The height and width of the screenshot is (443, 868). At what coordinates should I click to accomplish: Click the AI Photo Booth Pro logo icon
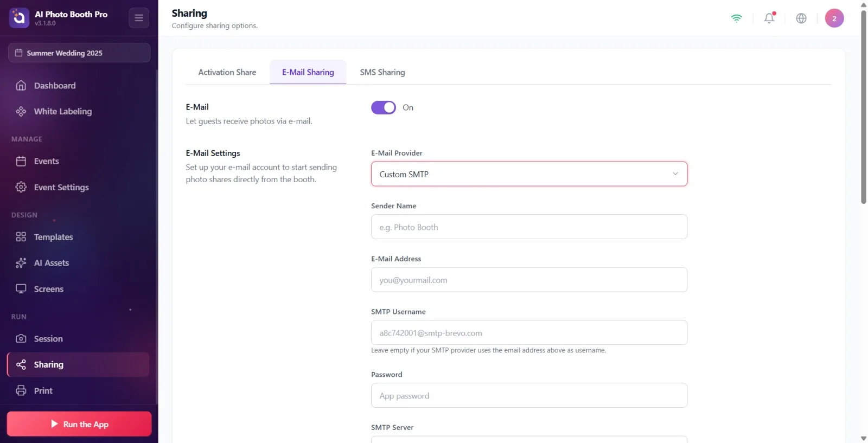pyautogui.click(x=19, y=18)
